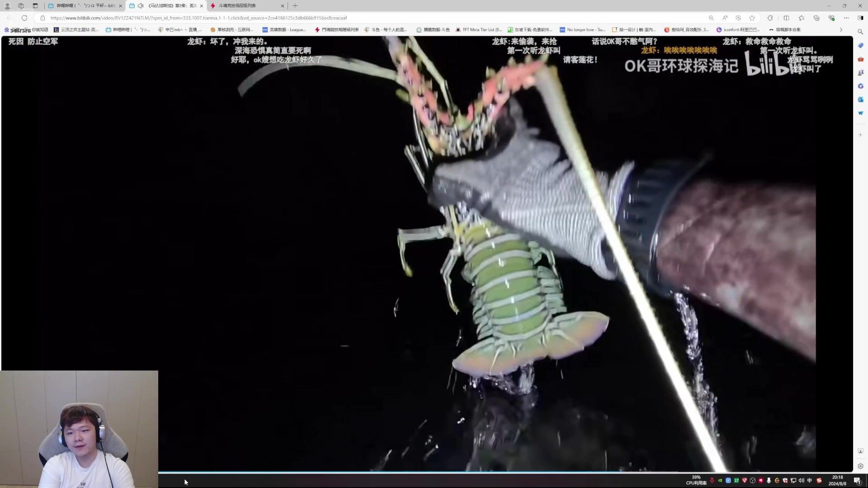Image resolution: width=868 pixels, height=488 pixels.
Task: Open the read aloud tool
Action: 725,18
